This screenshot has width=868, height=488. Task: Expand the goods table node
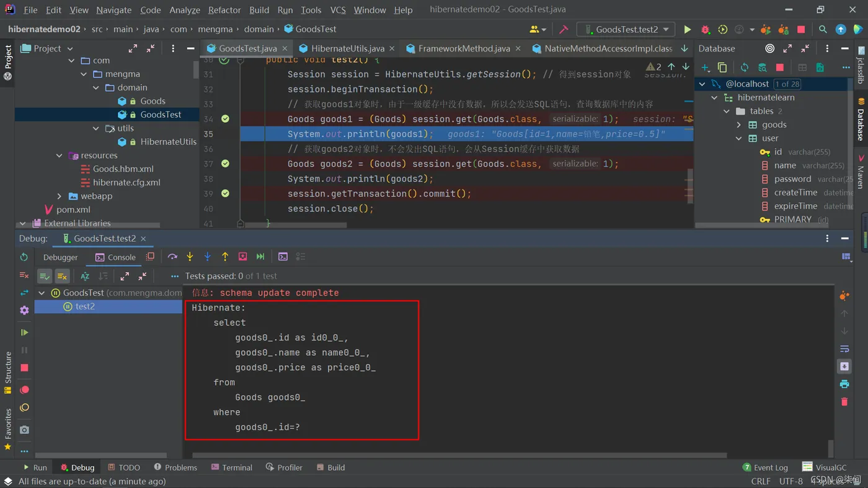(738, 125)
